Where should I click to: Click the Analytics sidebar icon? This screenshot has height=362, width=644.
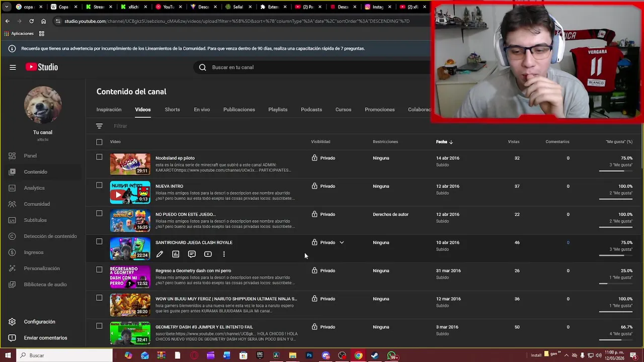coord(12,188)
